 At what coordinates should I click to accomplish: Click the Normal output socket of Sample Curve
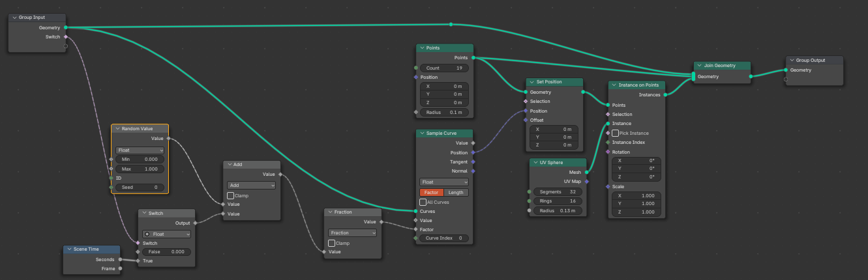point(473,171)
